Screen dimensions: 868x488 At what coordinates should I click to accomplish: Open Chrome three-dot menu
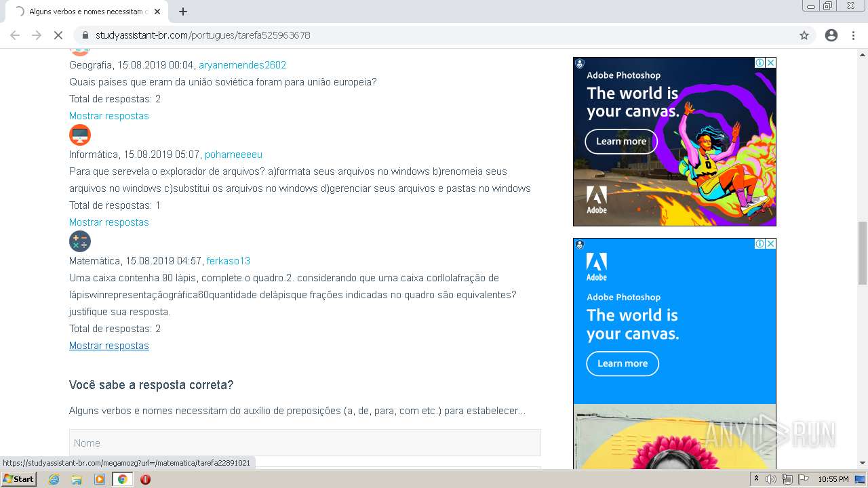[x=853, y=35]
